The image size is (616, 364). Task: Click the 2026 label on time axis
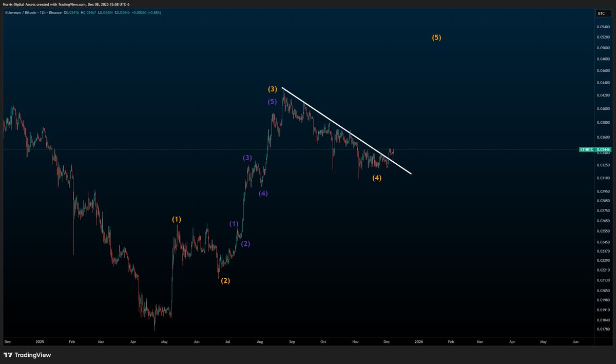click(419, 341)
